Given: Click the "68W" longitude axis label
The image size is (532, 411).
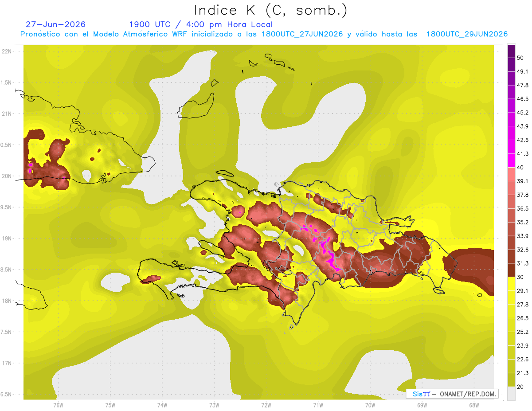Looking at the screenshot, I should click(x=473, y=405).
